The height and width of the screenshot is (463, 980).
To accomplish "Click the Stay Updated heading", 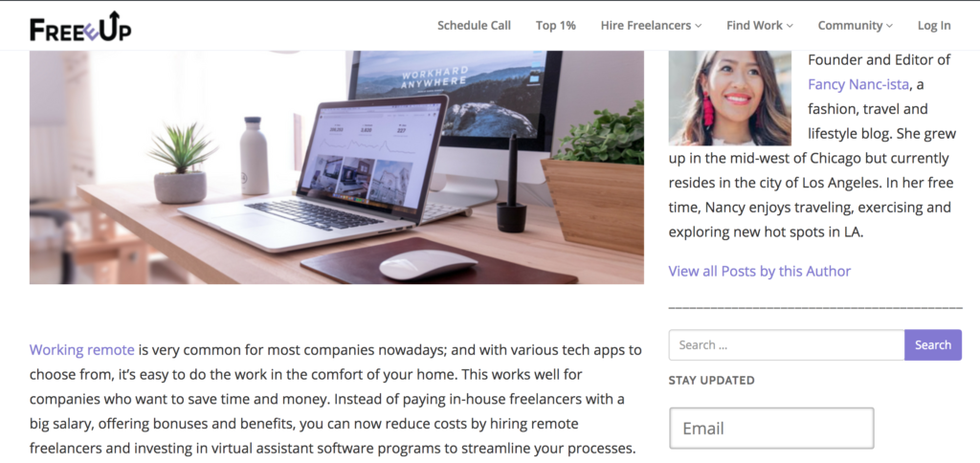I will pos(711,381).
